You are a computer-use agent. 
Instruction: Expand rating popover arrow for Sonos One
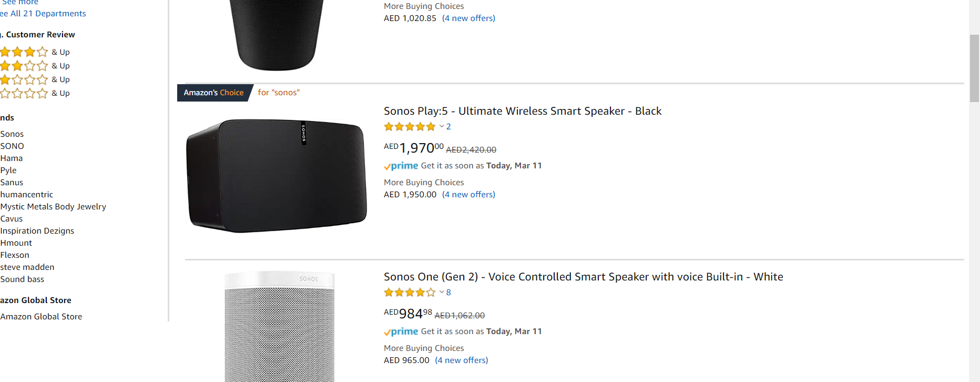(x=442, y=292)
